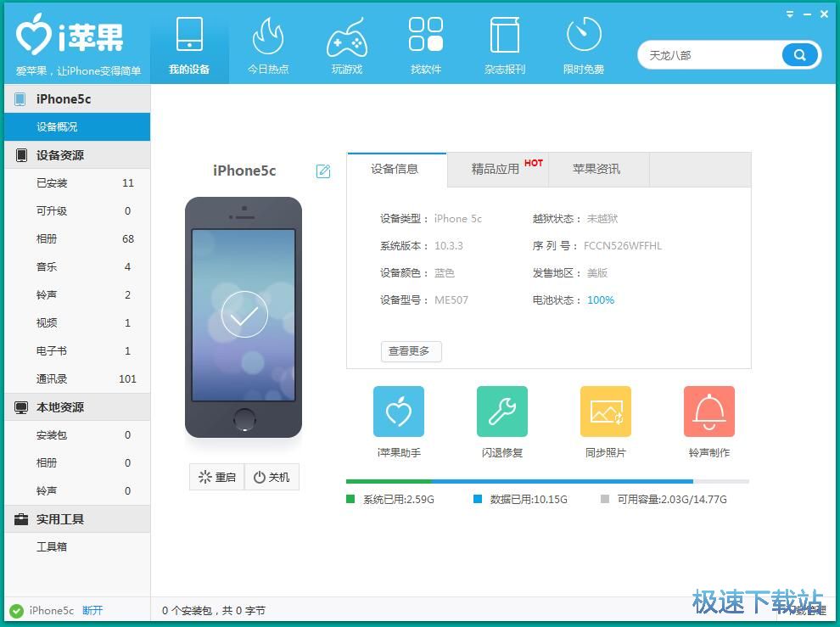
Task: Click the green connected status icon
Action: (x=16, y=611)
